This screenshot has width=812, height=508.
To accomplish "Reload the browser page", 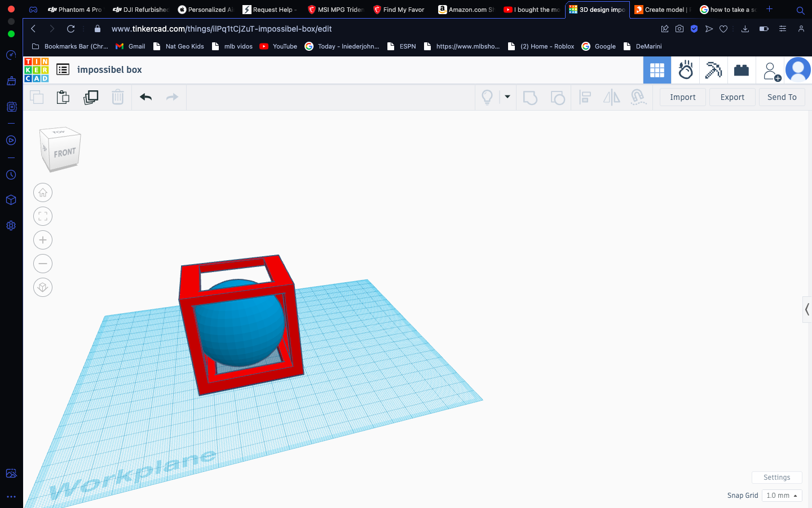I will coord(70,29).
